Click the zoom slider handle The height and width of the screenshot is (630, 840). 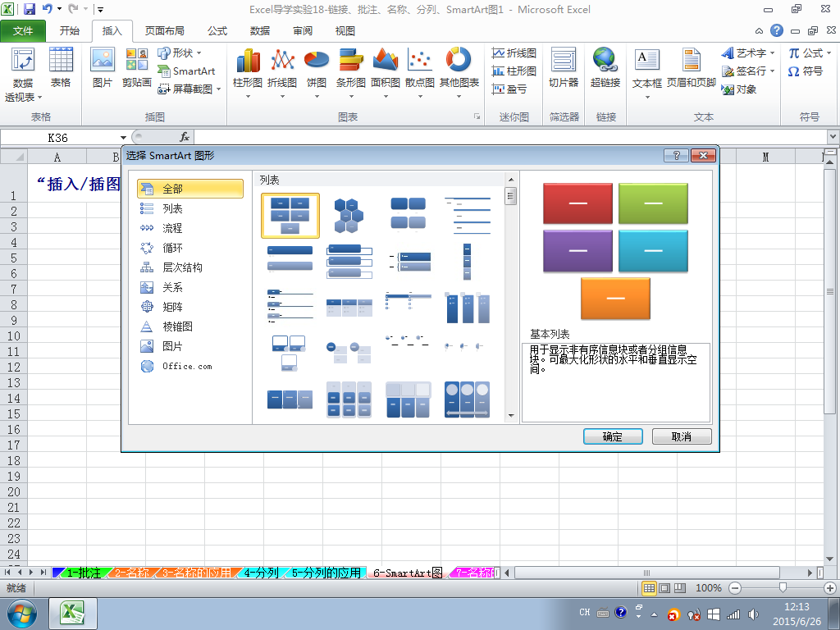(x=783, y=588)
